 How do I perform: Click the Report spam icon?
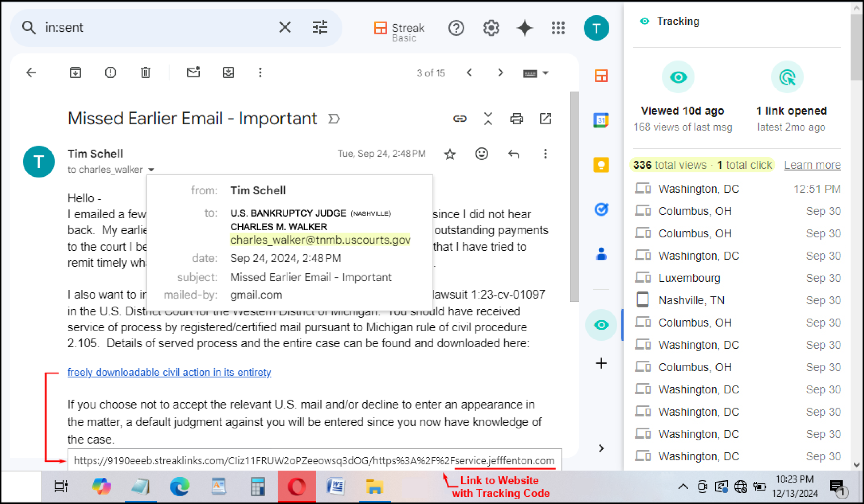(x=110, y=73)
